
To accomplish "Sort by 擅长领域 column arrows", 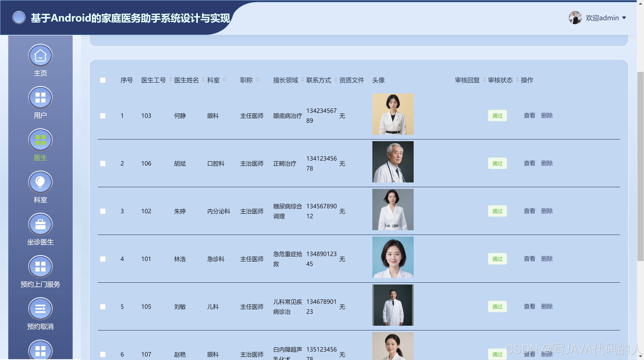I will click(x=303, y=80).
